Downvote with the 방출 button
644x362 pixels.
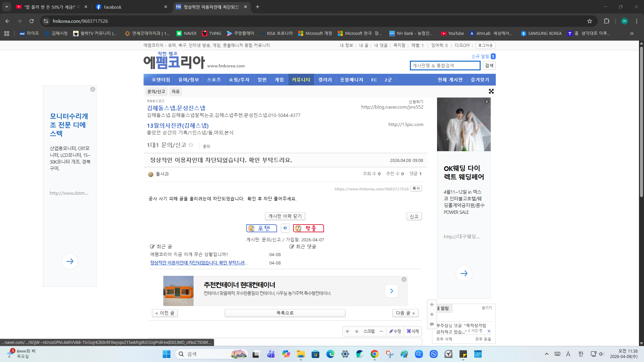tap(309, 228)
